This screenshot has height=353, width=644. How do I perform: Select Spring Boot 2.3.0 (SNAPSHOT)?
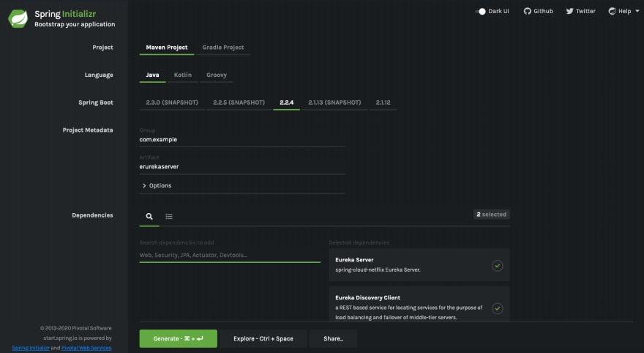(x=172, y=103)
